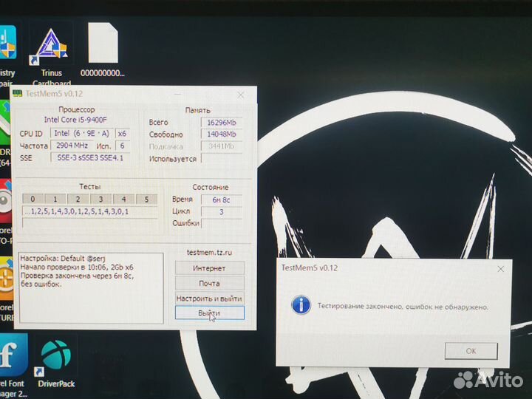
Task: Click the Всего value 16296Mb
Action: pyautogui.click(x=222, y=123)
